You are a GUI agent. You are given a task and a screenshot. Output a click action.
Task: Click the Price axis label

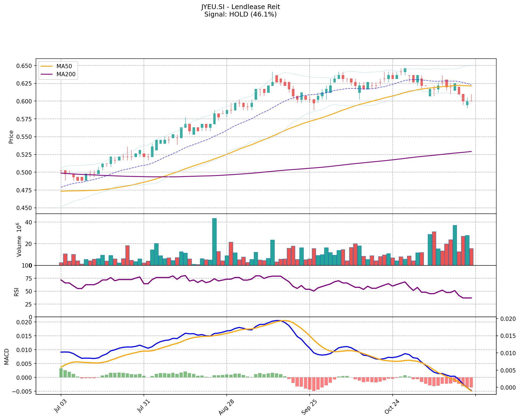[x=11, y=137]
